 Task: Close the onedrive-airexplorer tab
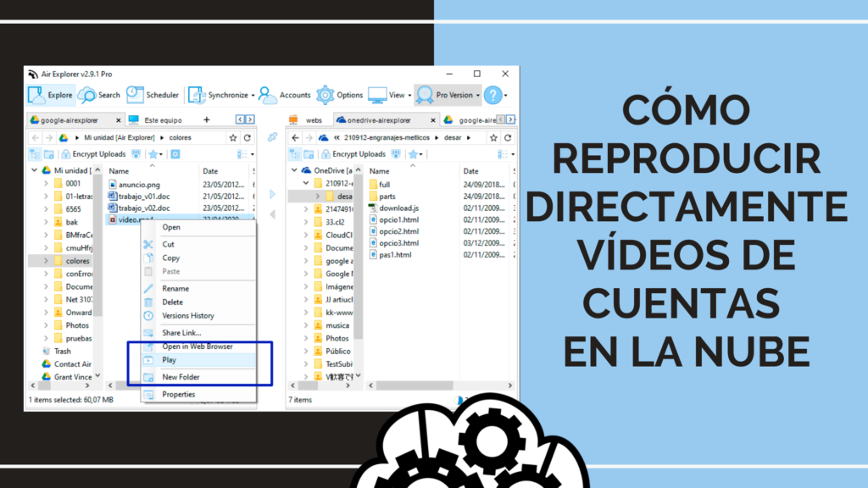coord(433,120)
